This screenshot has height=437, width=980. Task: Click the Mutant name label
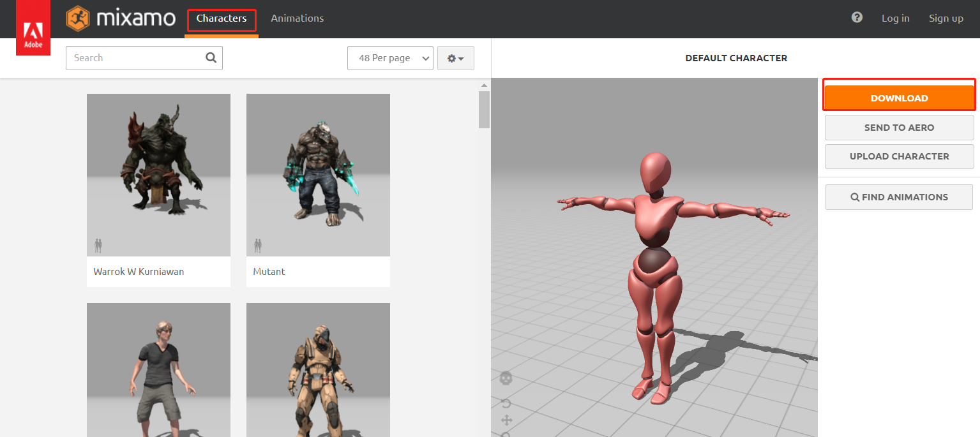[x=269, y=272]
